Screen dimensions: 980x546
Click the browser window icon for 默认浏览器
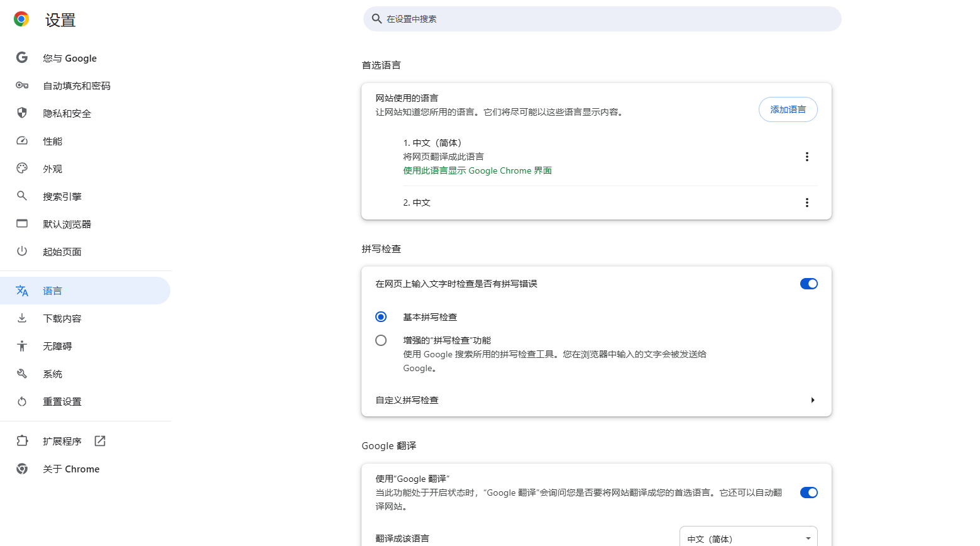[x=22, y=223]
